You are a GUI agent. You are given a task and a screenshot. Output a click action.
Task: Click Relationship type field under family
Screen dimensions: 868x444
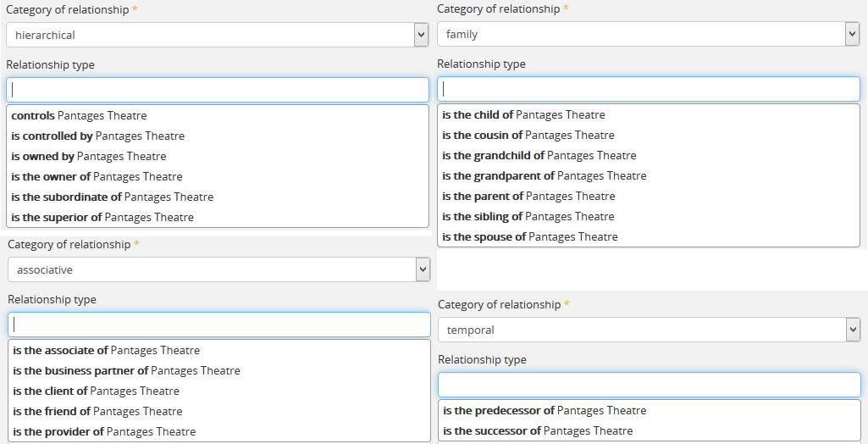649,89
